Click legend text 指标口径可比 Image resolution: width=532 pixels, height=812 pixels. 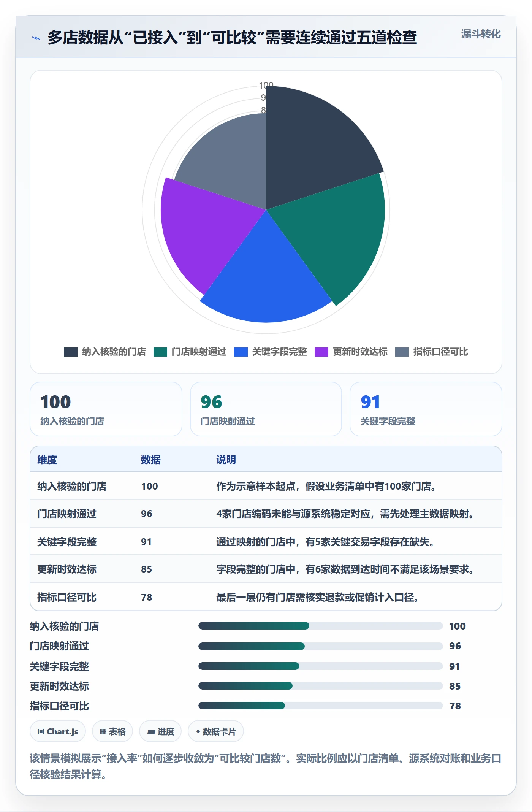441,352
